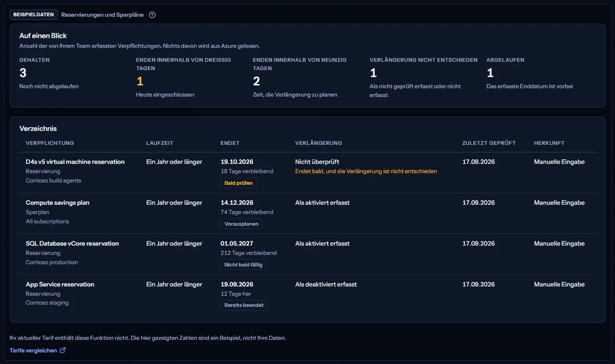
Task: Click Contoso staging text
Action: coord(47,303)
